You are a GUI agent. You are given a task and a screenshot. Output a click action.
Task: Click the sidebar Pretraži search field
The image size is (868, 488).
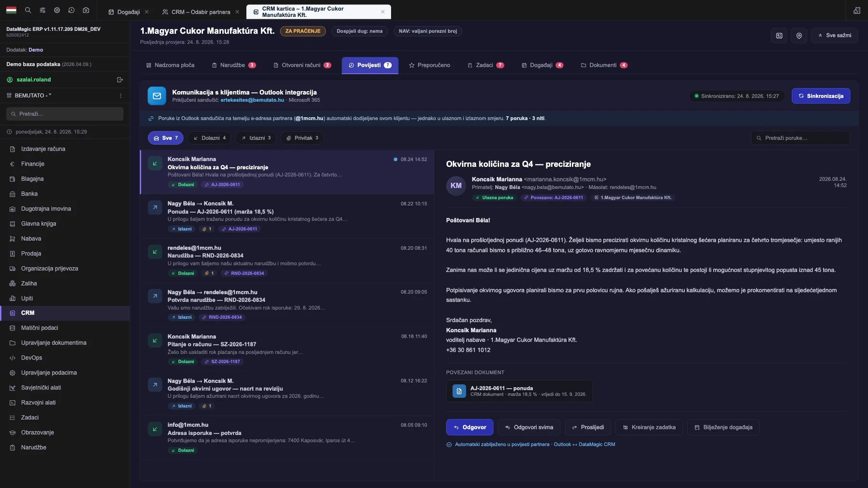point(65,114)
